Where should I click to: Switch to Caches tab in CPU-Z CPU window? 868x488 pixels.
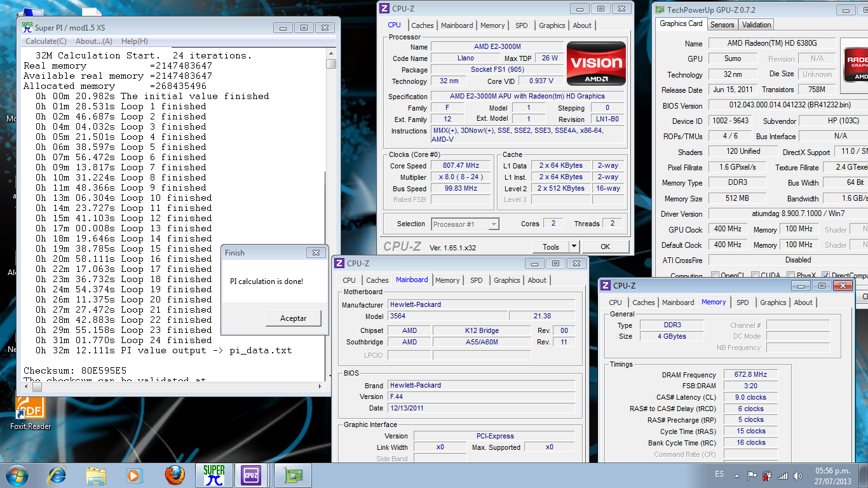[x=422, y=25]
